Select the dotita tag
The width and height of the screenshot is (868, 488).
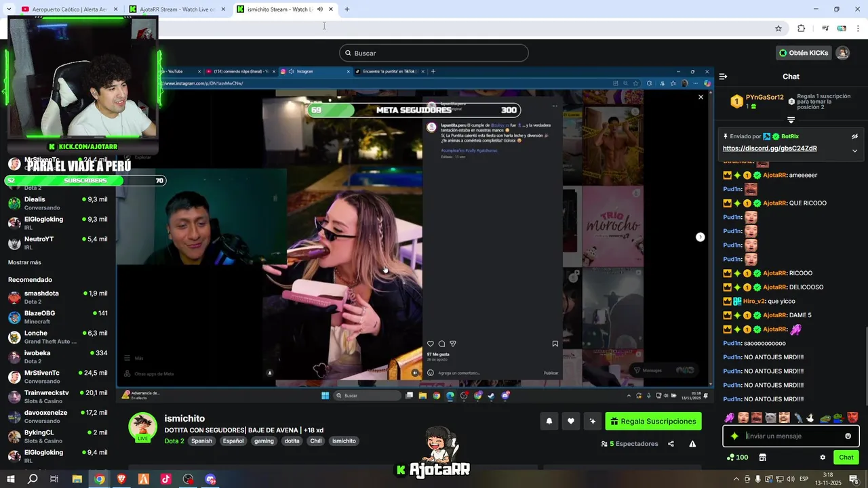[292, 441]
